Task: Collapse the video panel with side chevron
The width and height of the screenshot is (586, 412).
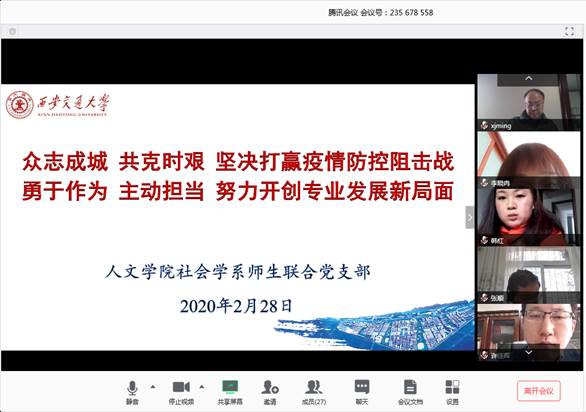Action: 470,217
